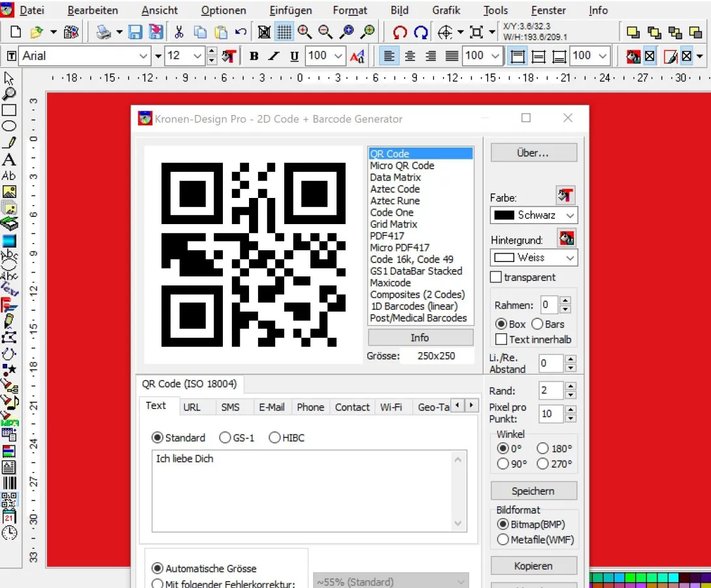Set rotation angle to 180 degrees

point(542,448)
